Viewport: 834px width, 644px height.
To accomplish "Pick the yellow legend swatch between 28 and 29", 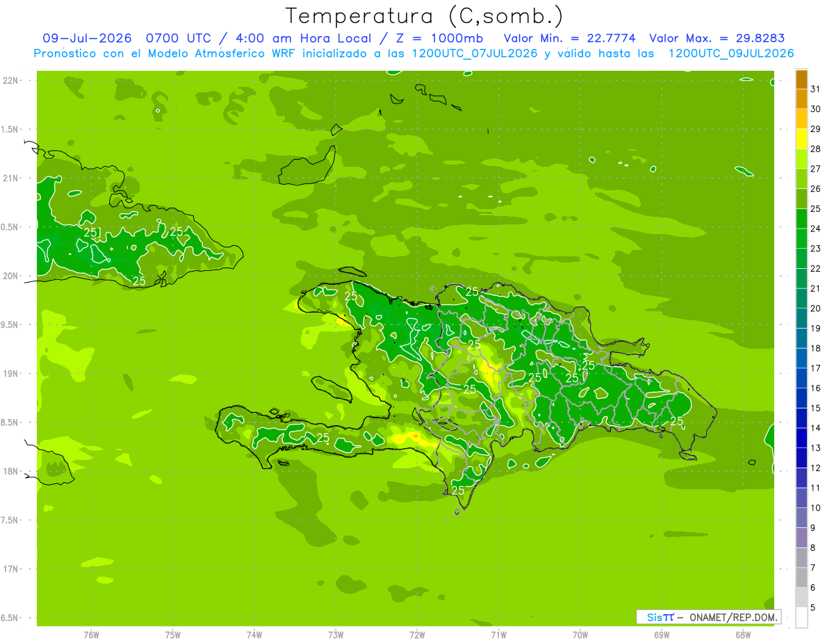I will 801,139.
